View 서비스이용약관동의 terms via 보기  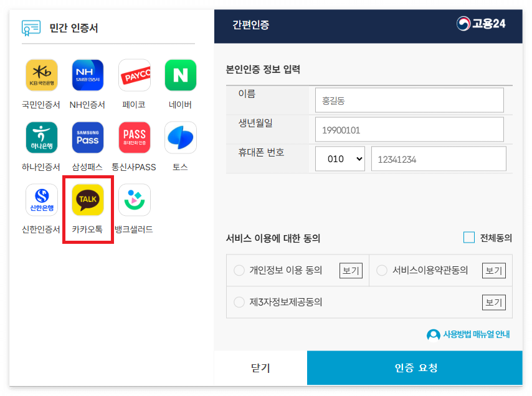click(x=494, y=271)
